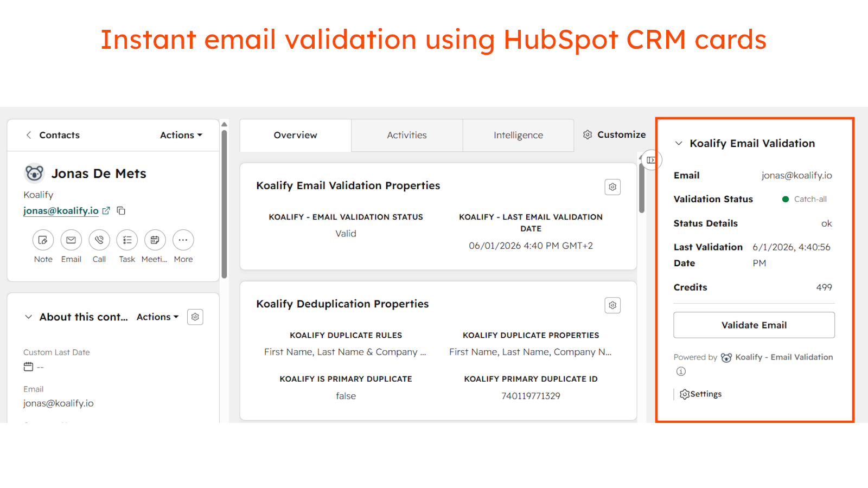Image resolution: width=868 pixels, height=488 pixels.
Task: Open gear on Koalify Email Validation Properties card
Action: click(x=612, y=187)
